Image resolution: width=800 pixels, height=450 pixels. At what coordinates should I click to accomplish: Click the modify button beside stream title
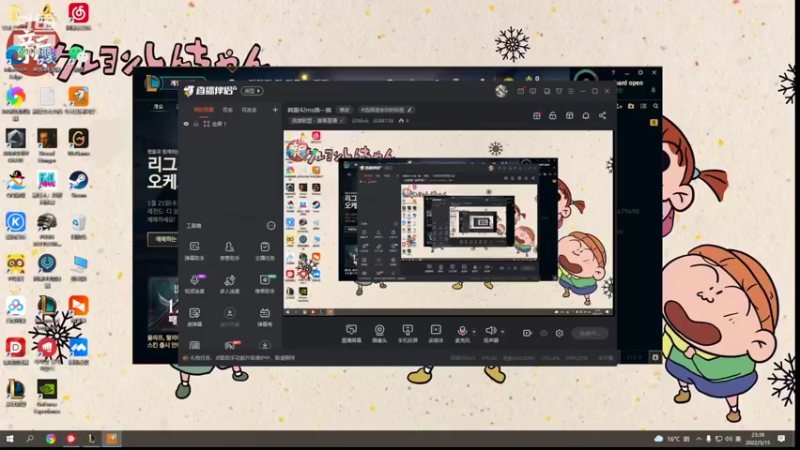pyautogui.click(x=345, y=110)
